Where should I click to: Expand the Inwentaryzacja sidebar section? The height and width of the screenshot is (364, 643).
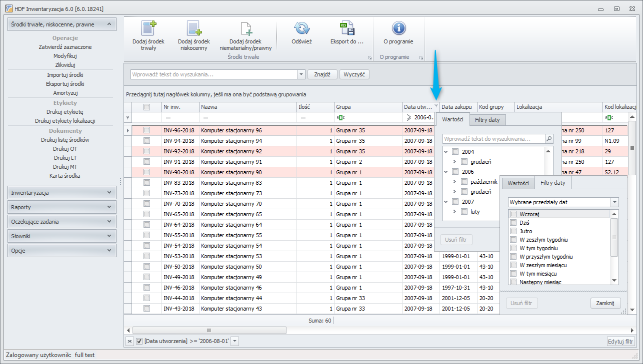[x=62, y=193]
